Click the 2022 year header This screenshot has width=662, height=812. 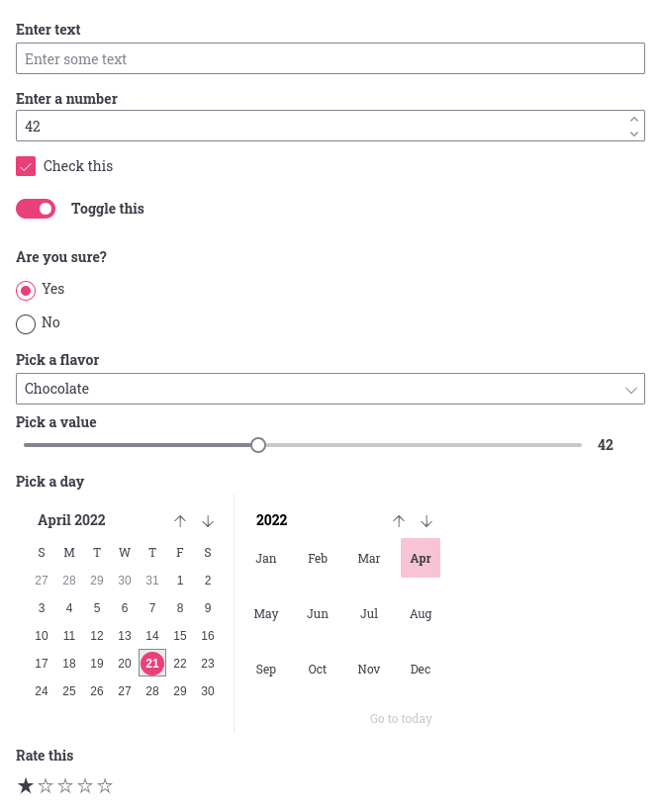(x=272, y=520)
